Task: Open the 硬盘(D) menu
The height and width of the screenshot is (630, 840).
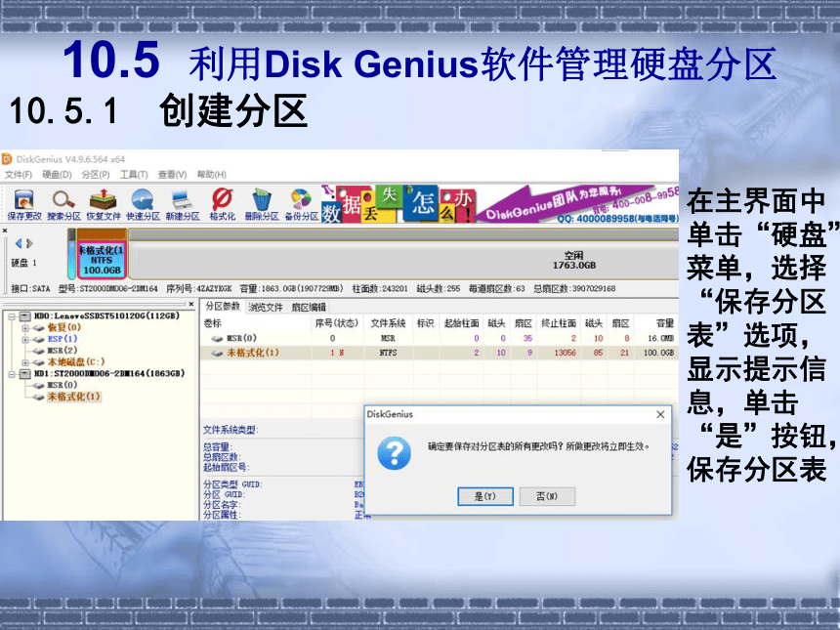Action: pyautogui.click(x=57, y=175)
